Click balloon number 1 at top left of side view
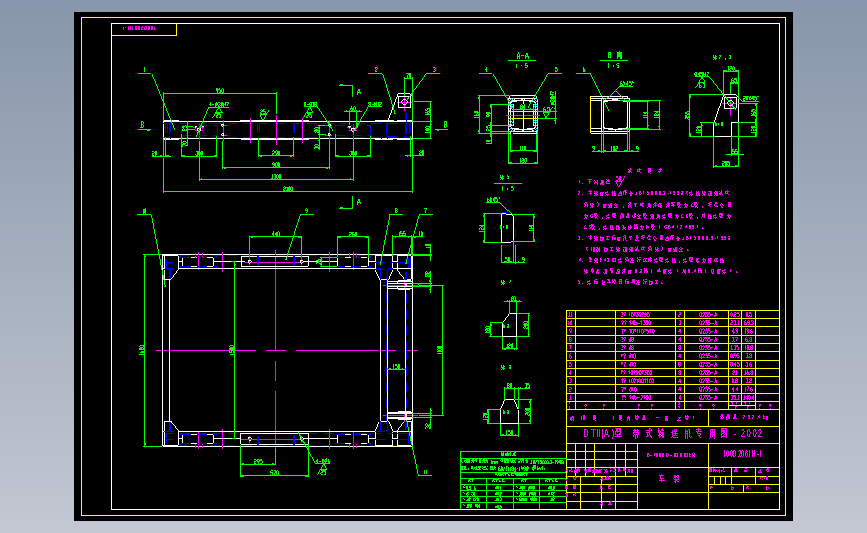Screen dimensions: 867x533 coord(144,70)
